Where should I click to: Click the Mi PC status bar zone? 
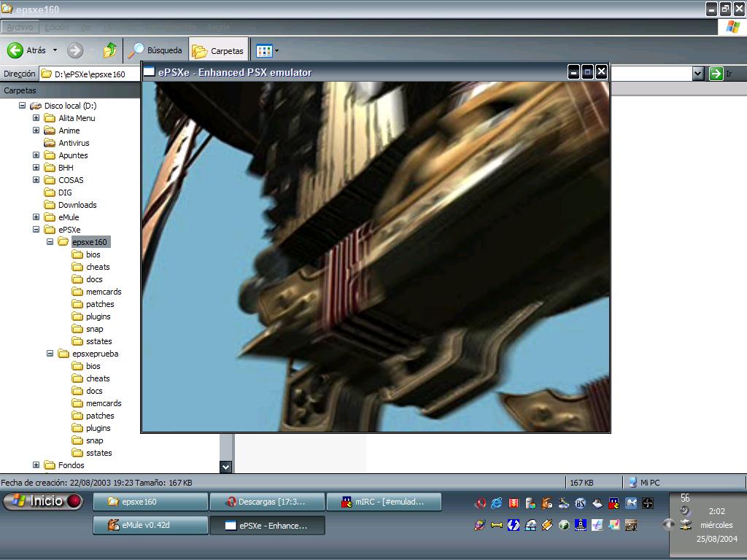[684, 483]
